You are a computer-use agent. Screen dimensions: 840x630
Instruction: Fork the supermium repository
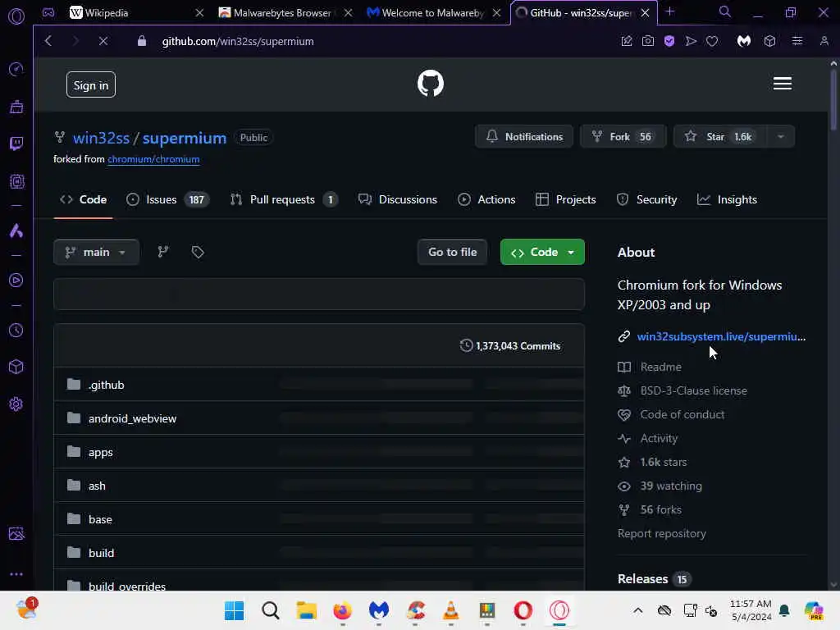coord(623,137)
